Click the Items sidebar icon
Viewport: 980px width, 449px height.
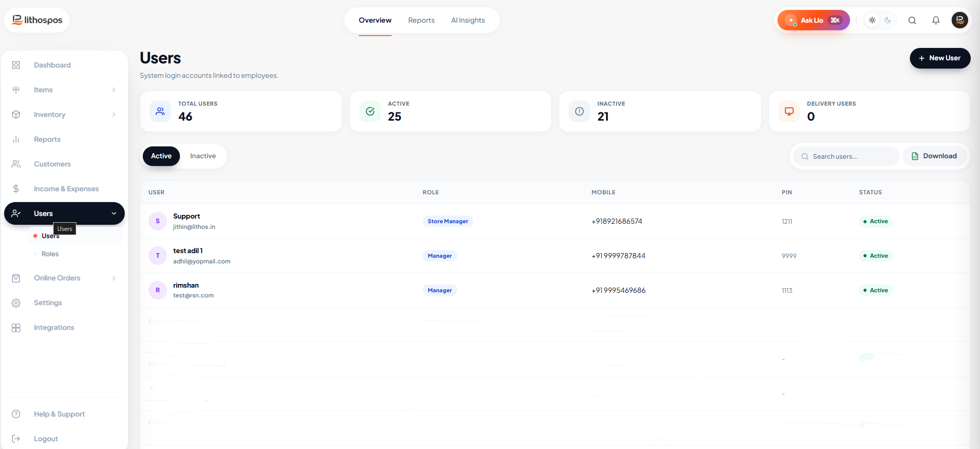[16, 90]
